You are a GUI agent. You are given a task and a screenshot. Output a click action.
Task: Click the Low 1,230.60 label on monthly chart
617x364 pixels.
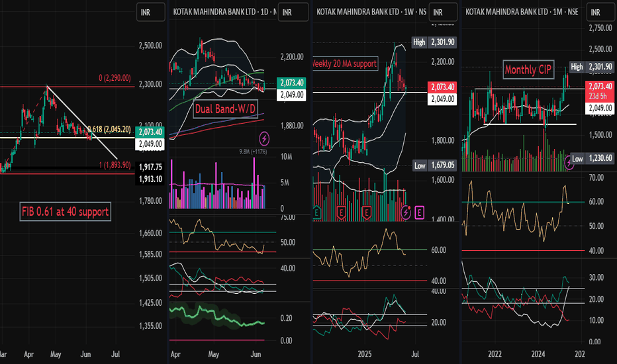click(593, 158)
